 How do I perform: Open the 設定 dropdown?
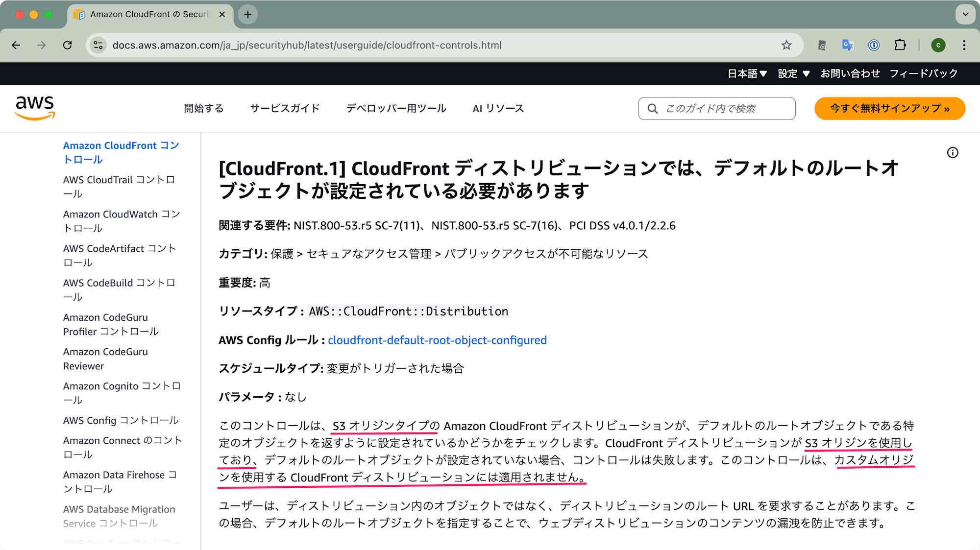[x=794, y=73]
